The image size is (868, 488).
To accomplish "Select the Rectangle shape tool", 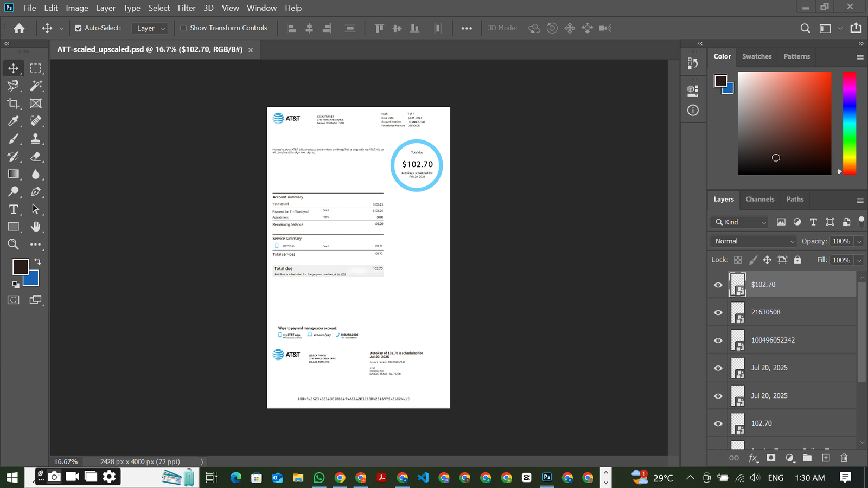I will tap(14, 227).
